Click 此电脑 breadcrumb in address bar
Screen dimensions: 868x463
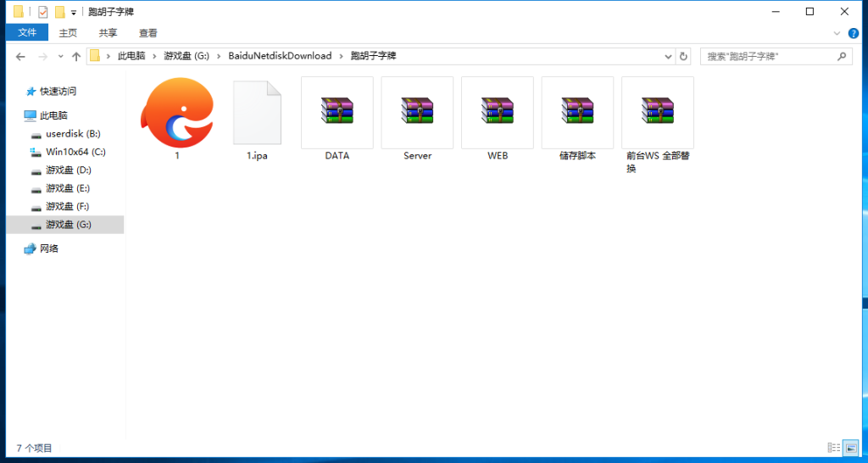pos(131,56)
